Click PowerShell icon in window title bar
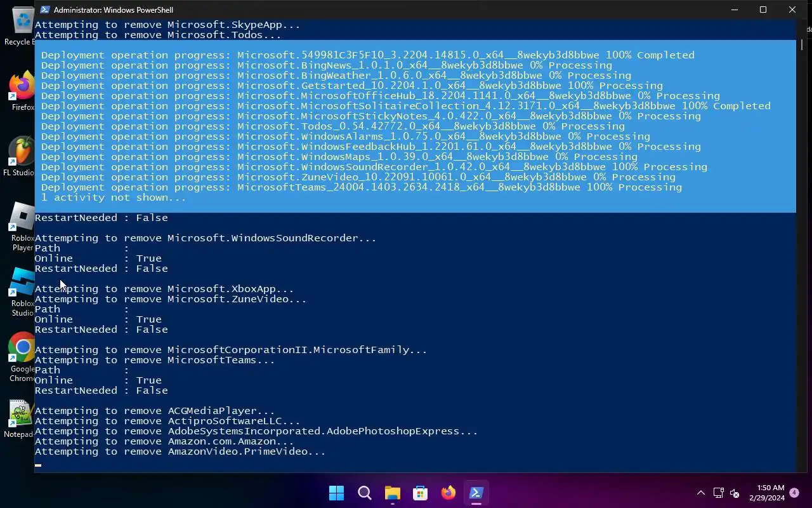This screenshot has width=812, height=508. click(x=45, y=10)
